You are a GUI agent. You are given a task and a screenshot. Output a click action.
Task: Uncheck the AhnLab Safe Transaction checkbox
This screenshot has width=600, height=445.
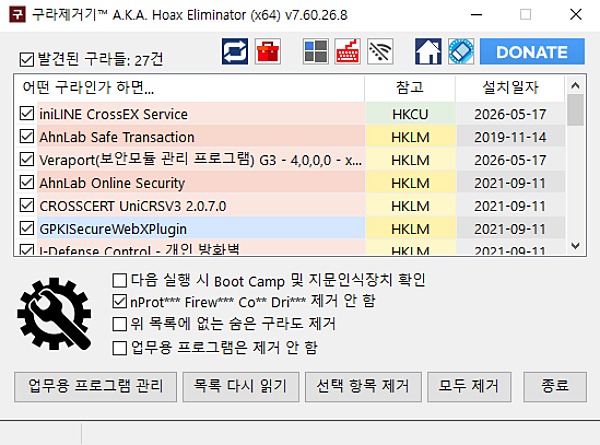point(27,137)
